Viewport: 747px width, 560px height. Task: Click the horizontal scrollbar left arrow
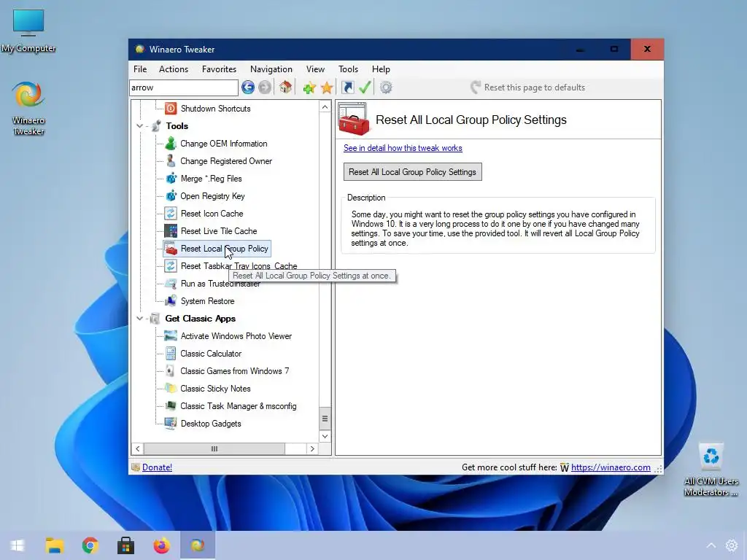tap(138, 448)
